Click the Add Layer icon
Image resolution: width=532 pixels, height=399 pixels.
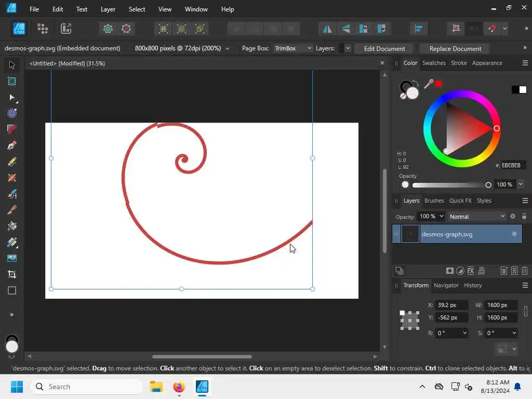pyautogui.click(x=504, y=271)
